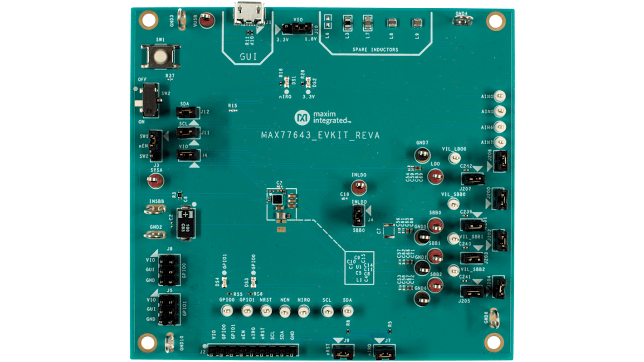Click the VIL_SBB1 white test point
The image size is (644, 362).
(453, 238)
